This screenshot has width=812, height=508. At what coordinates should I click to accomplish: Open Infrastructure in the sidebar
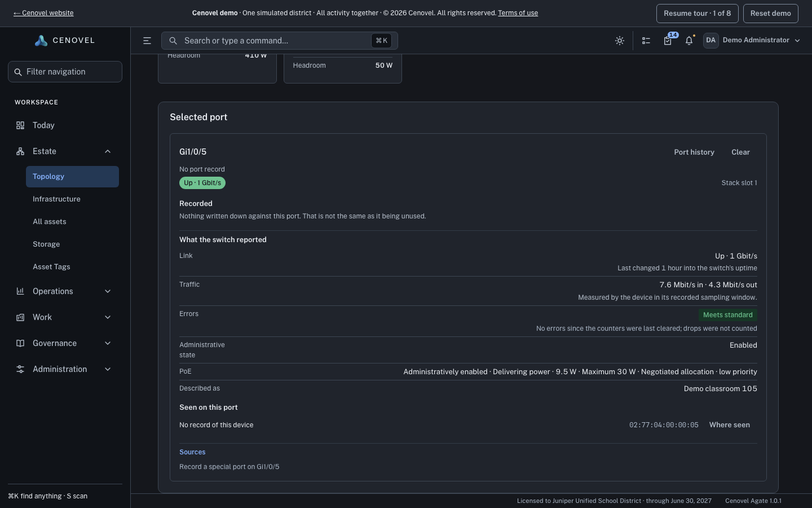pyautogui.click(x=72, y=199)
